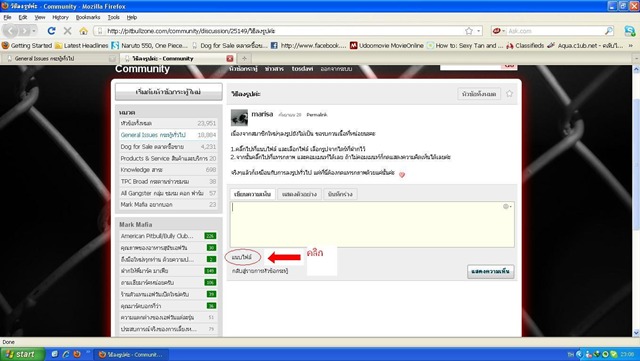Click the page vertical scrollbar
Viewport: 640px width, 361px height.
[636, 201]
